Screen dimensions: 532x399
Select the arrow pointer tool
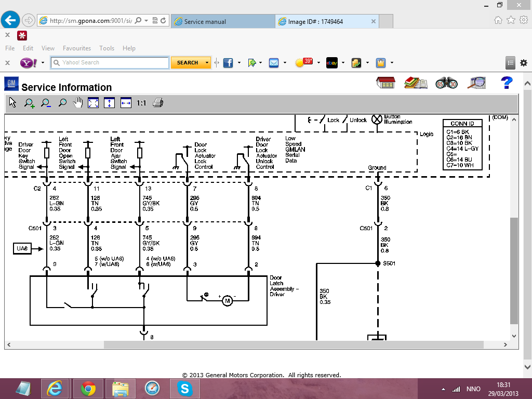point(13,103)
